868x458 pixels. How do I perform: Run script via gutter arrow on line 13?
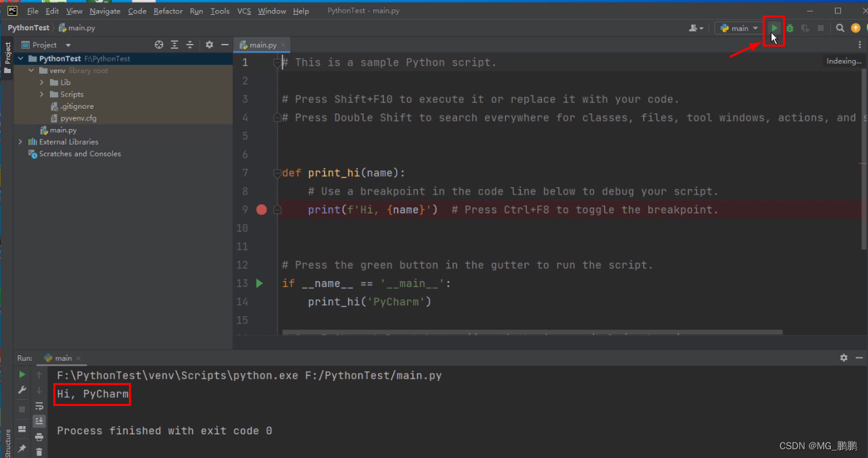pyautogui.click(x=260, y=283)
